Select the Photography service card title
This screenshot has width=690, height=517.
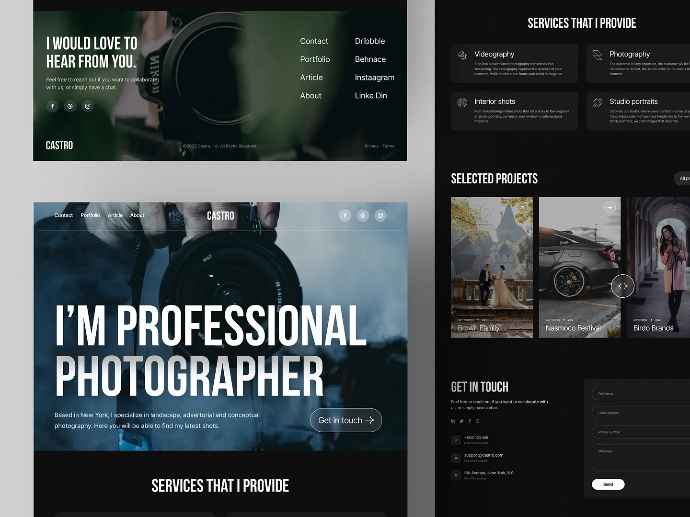tap(630, 54)
